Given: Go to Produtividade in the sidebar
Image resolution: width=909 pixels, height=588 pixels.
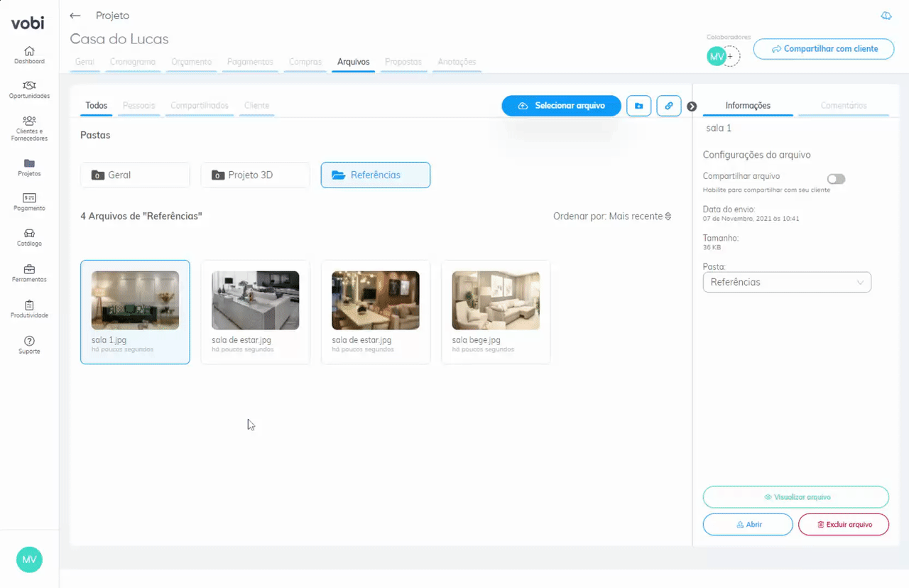Looking at the screenshot, I should [x=29, y=309].
